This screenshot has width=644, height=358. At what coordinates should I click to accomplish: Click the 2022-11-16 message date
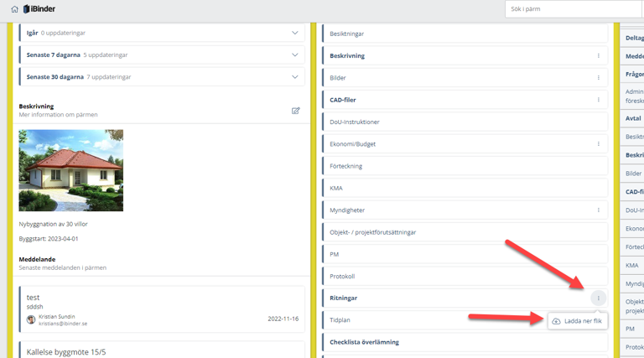pos(283,319)
